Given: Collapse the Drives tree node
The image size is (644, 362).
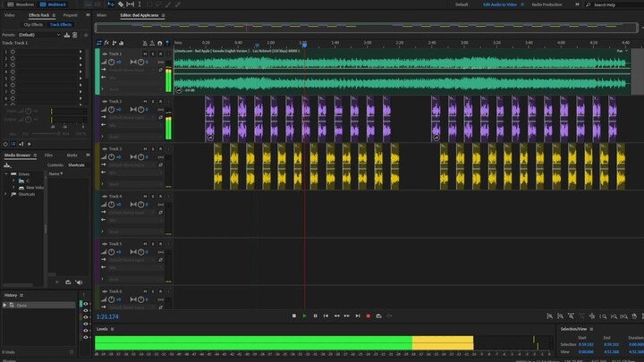Looking at the screenshot, I should click(6, 174).
